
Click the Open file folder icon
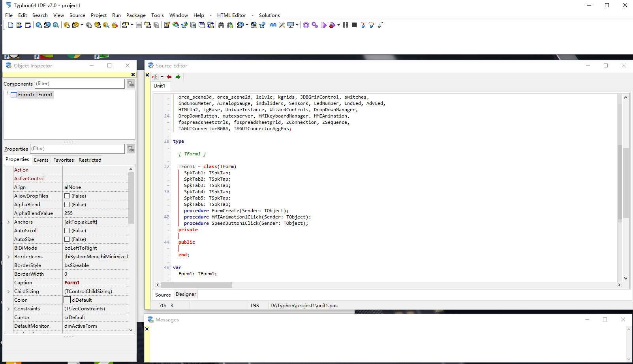pos(126,25)
